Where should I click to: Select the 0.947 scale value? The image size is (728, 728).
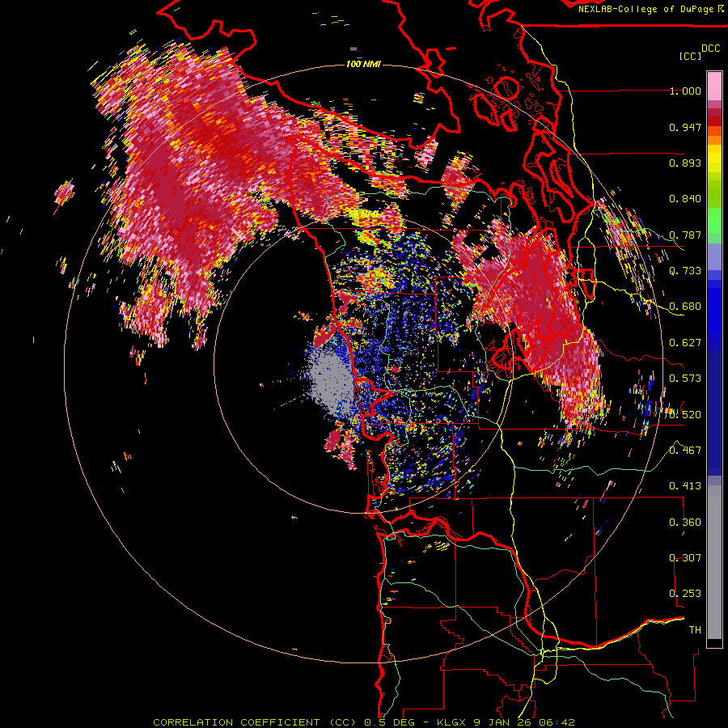685,127
